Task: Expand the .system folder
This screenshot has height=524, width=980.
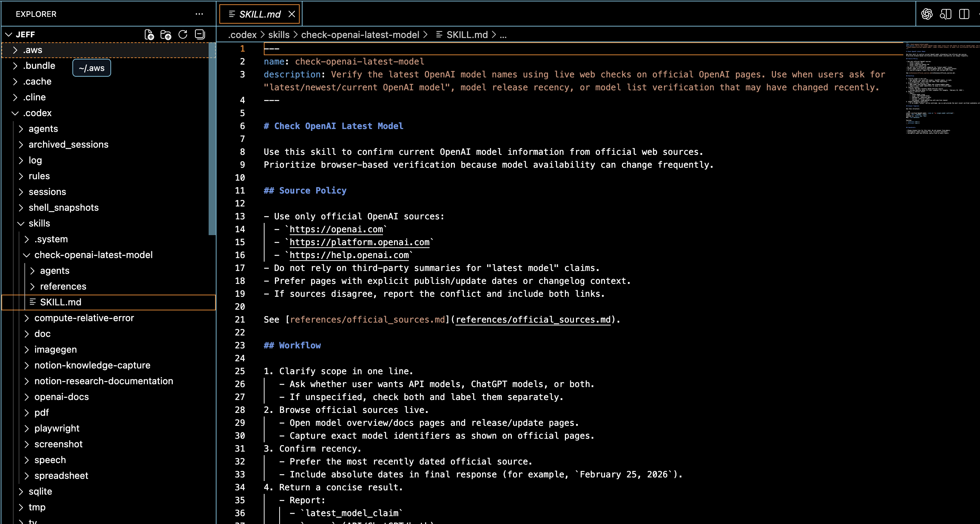Action: click(x=109, y=239)
